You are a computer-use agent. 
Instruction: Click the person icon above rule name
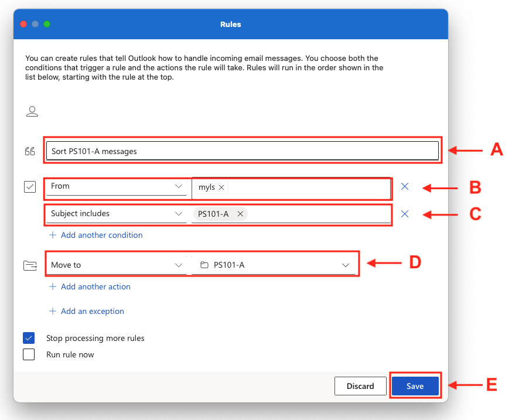[x=32, y=111]
